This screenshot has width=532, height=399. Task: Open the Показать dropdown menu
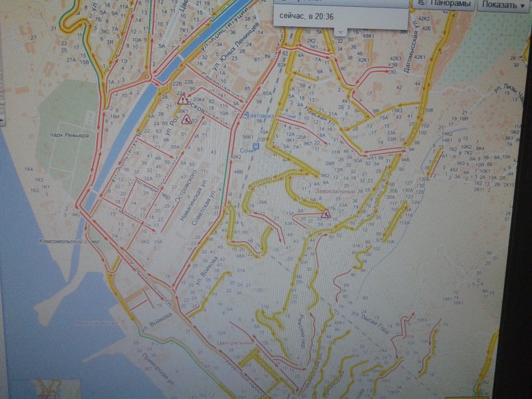point(504,5)
